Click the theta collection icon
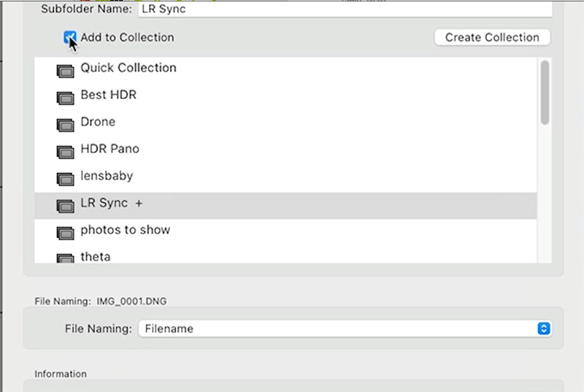Screen dimensions: 584x392 point(65,258)
